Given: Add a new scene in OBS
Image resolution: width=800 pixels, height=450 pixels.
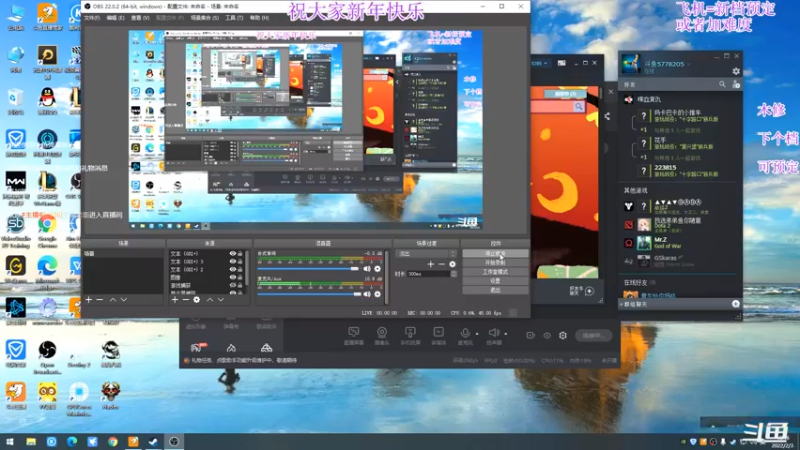Looking at the screenshot, I should coord(89,300).
